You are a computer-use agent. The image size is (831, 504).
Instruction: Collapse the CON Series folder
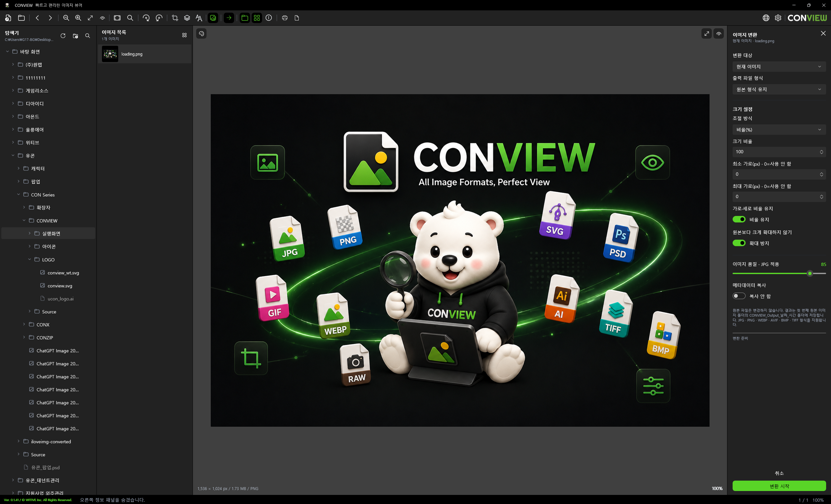tap(19, 194)
